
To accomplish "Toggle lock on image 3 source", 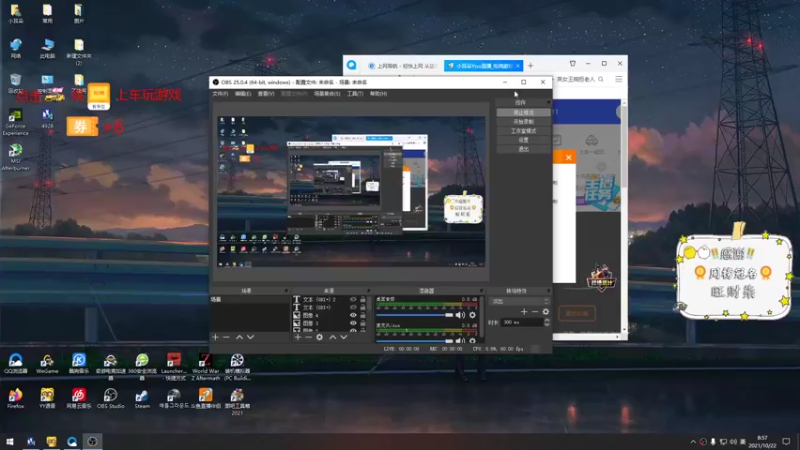I will click(x=363, y=323).
